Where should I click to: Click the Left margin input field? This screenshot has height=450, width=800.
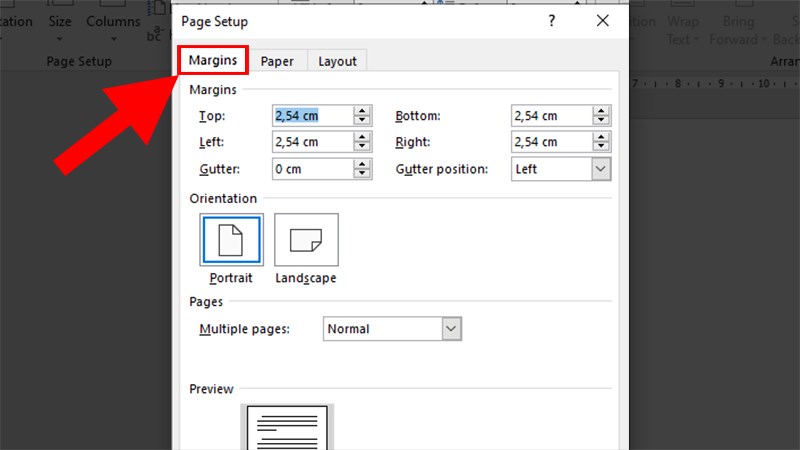point(313,142)
